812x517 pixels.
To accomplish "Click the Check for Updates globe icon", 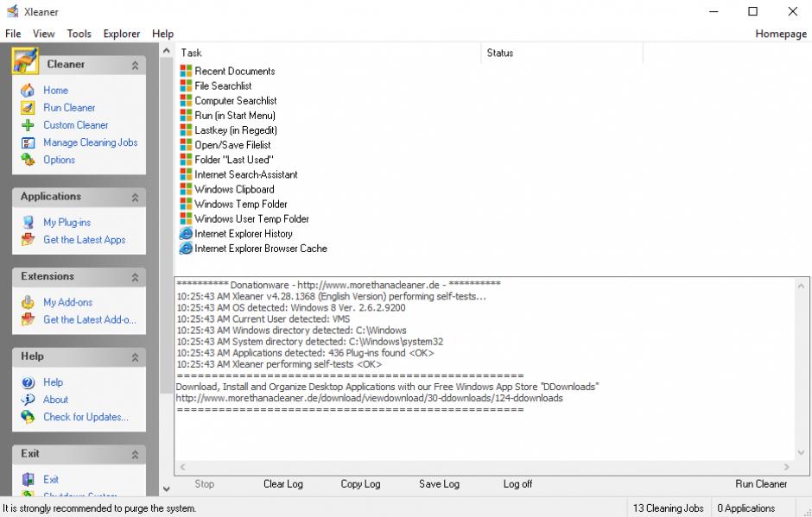I will [x=28, y=417].
